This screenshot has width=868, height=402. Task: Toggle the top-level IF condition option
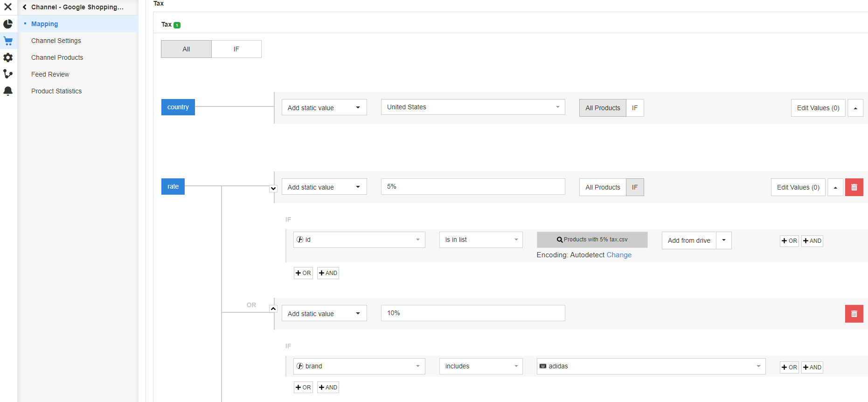tap(236, 49)
